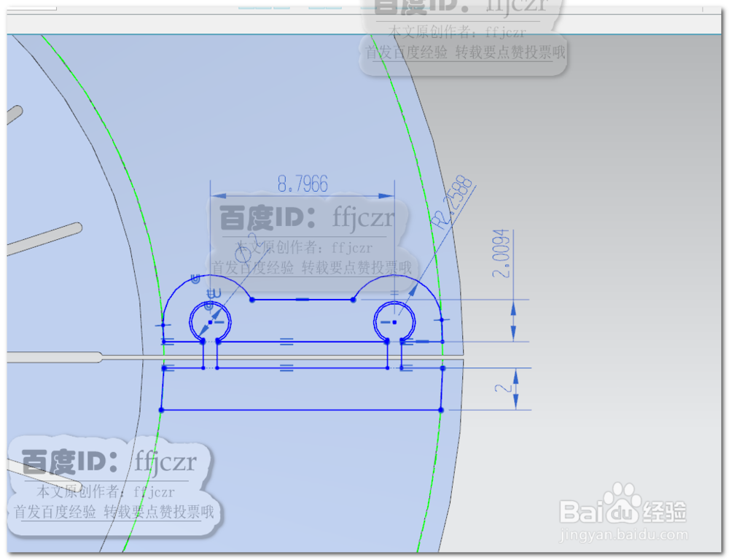Viewport: 729px width, 560px height.
Task: Pick the right small sketch circle
Action: (394, 322)
